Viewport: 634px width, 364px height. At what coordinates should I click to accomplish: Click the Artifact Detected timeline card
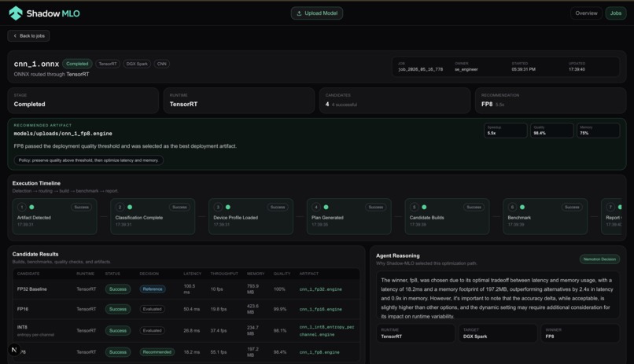pos(54,216)
